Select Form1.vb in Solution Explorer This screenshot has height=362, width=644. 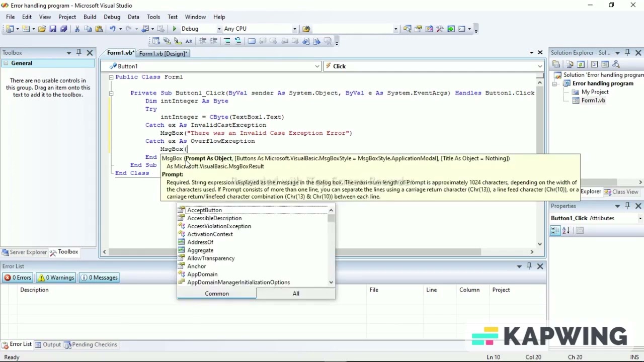pyautogui.click(x=593, y=101)
